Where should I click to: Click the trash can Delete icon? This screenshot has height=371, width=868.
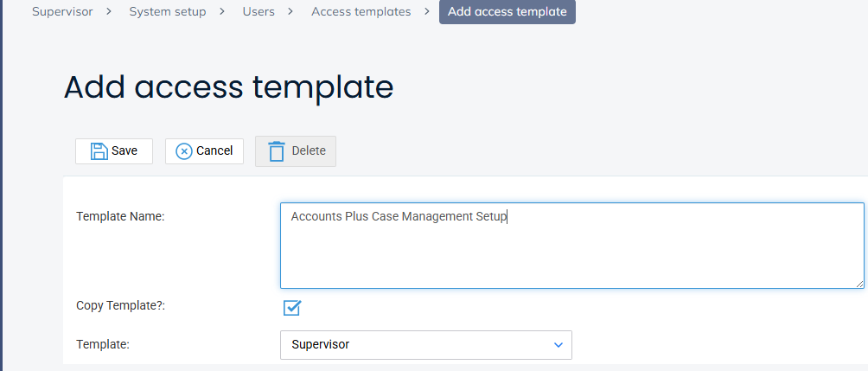[x=277, y=151]
